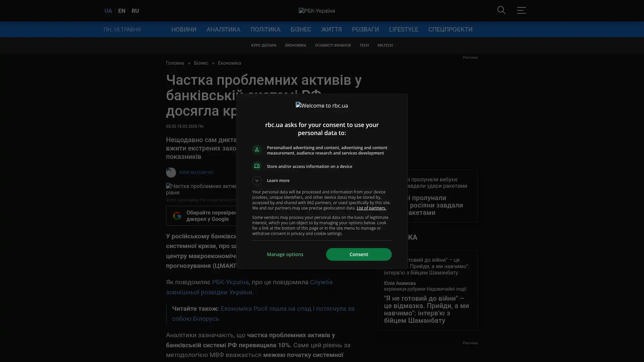Open the List of partners link
The height and width of the screenshot is (362, 644).
click(371, 208)
